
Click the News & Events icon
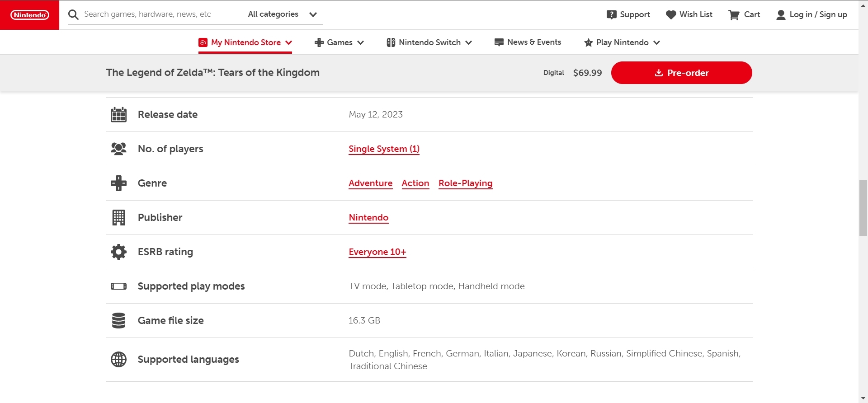click(499, 42)
